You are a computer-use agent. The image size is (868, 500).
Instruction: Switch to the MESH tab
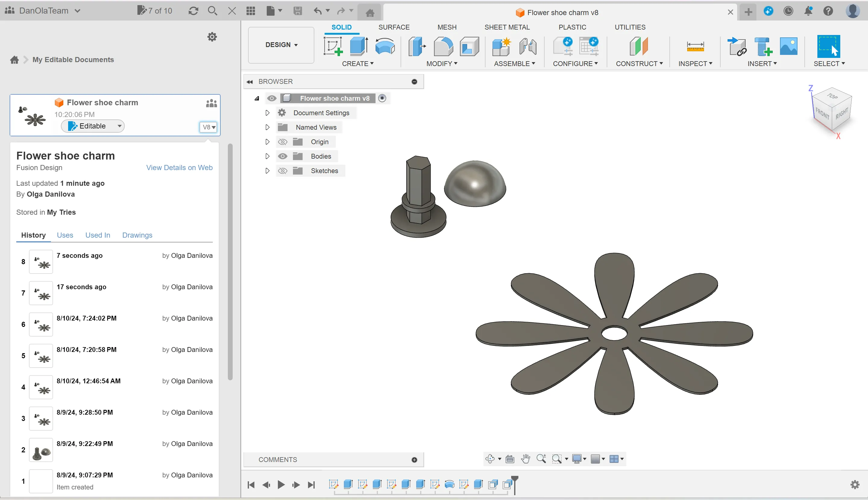click(447, 27)
